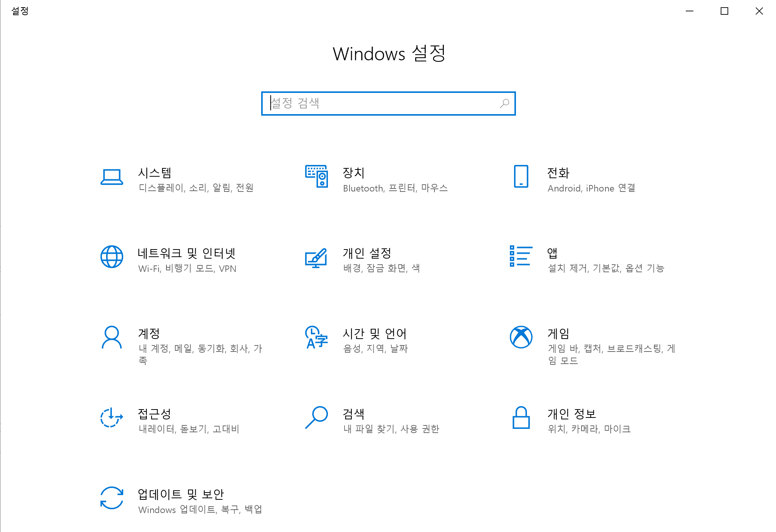This screenshot has width=776, height=532.
Task: Select the Apps (앱) list icon
Action: tap(521, 256)
